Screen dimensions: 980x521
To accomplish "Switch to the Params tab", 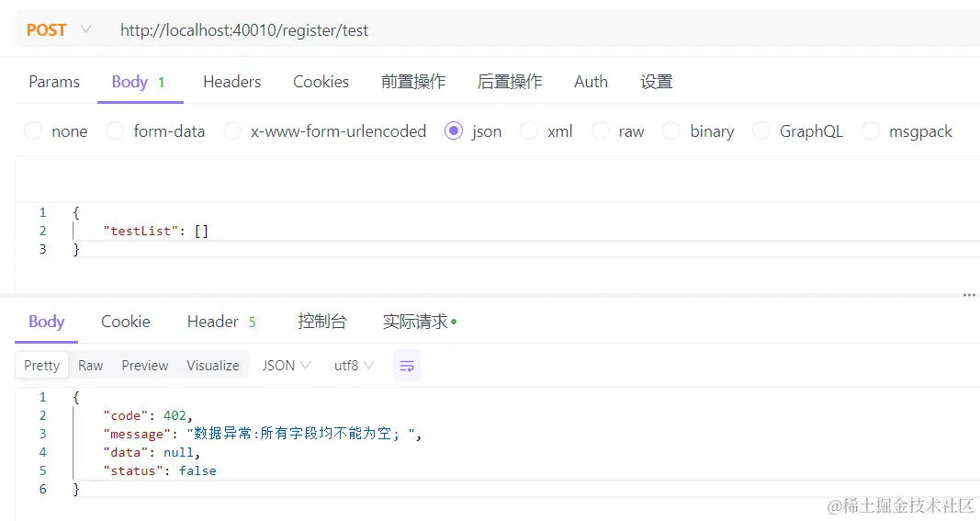I will point(54,82).
